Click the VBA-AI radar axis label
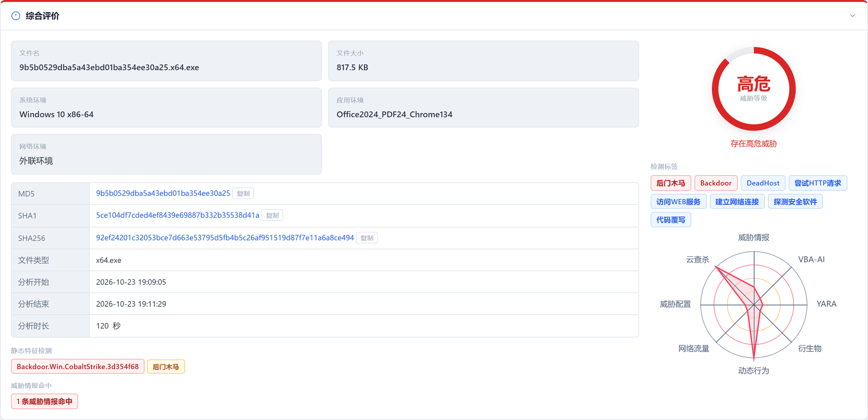 pyautogui.click(x=812, y=259)
